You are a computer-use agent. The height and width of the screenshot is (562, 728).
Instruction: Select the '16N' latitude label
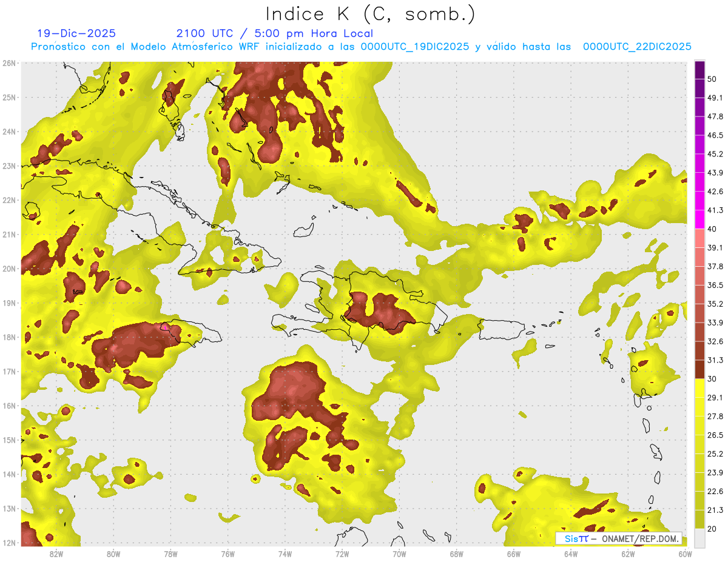[x=9, y=406]
